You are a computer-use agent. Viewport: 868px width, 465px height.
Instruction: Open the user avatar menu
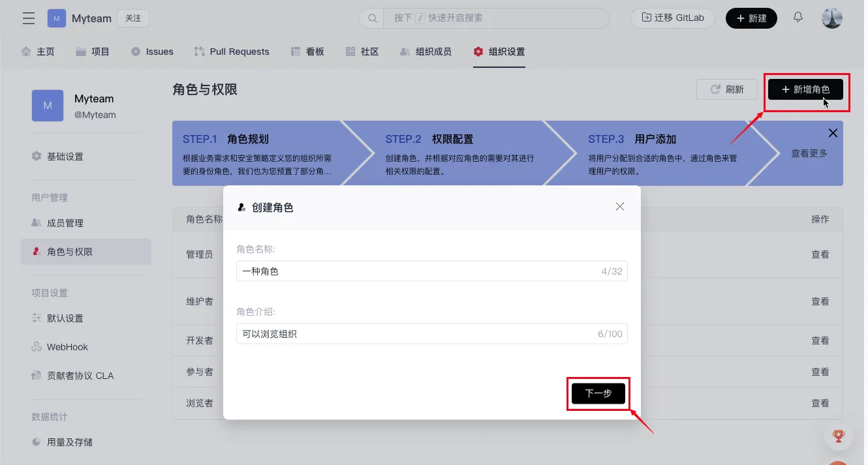tap(831, 18)
